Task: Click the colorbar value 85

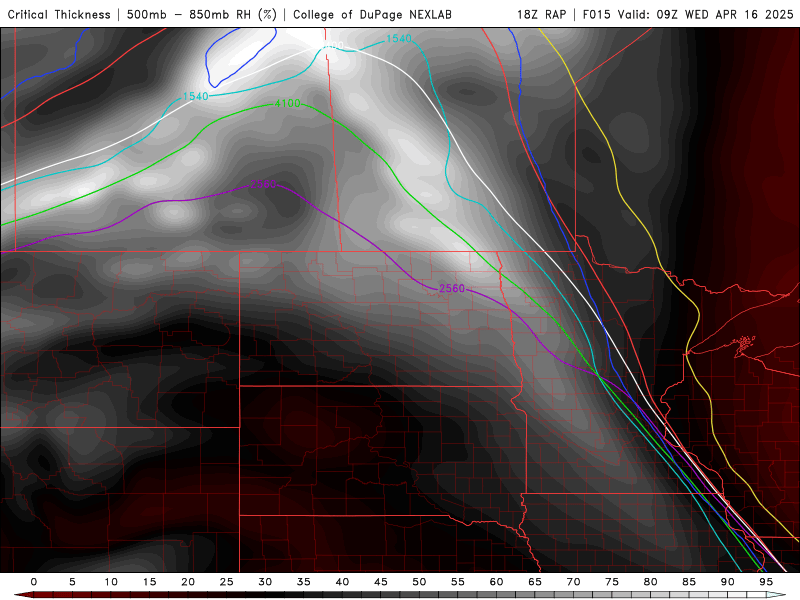Action: [689, 582]
